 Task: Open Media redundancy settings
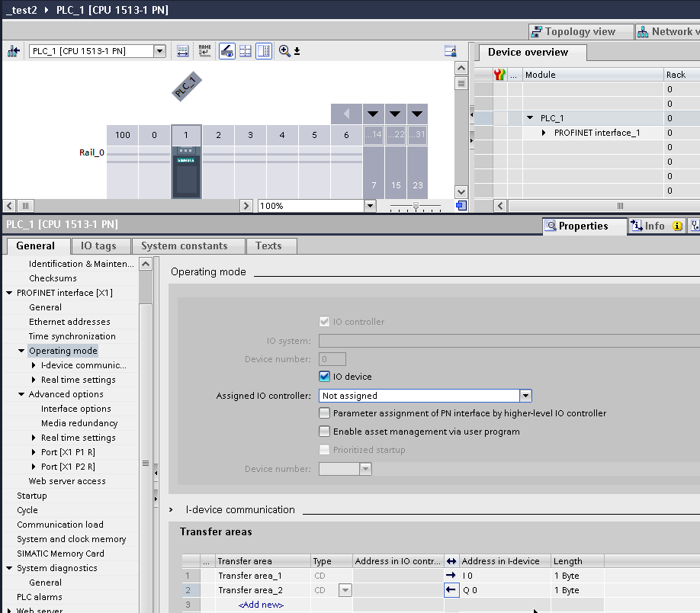(x=79, y=423)
